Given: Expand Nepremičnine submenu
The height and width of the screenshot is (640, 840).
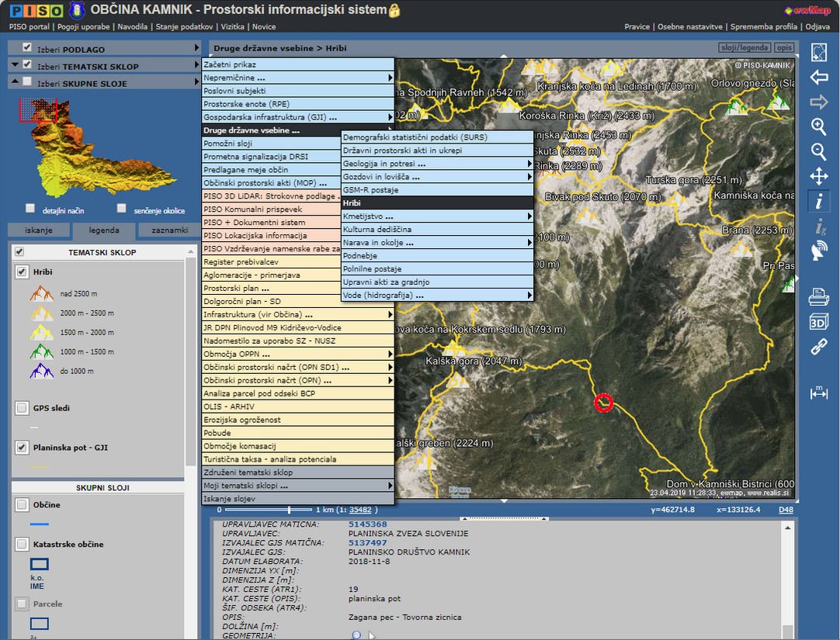Looking at the screenshot, I should point(298,78).
